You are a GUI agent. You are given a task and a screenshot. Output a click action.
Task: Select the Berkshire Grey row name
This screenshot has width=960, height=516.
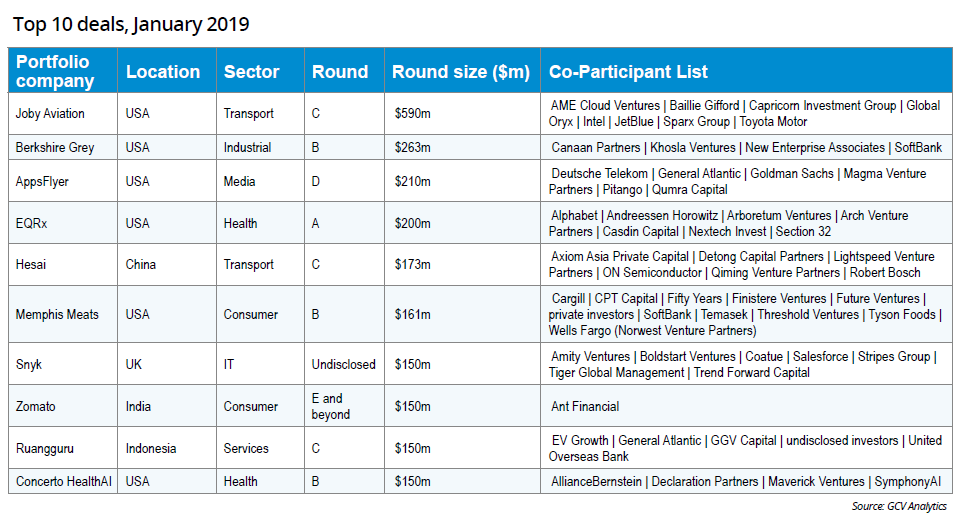[x=55, y=148]
